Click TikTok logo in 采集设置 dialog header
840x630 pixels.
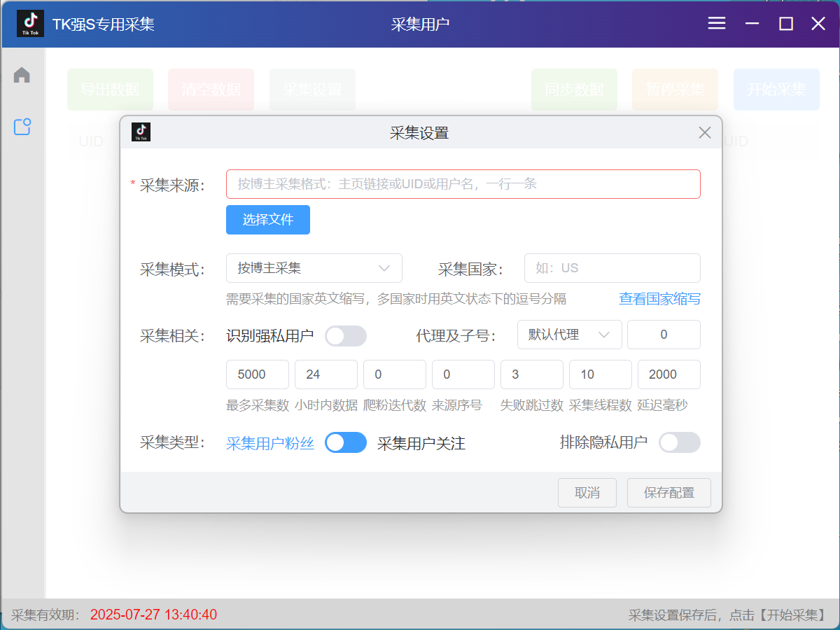tap(141, 132)
